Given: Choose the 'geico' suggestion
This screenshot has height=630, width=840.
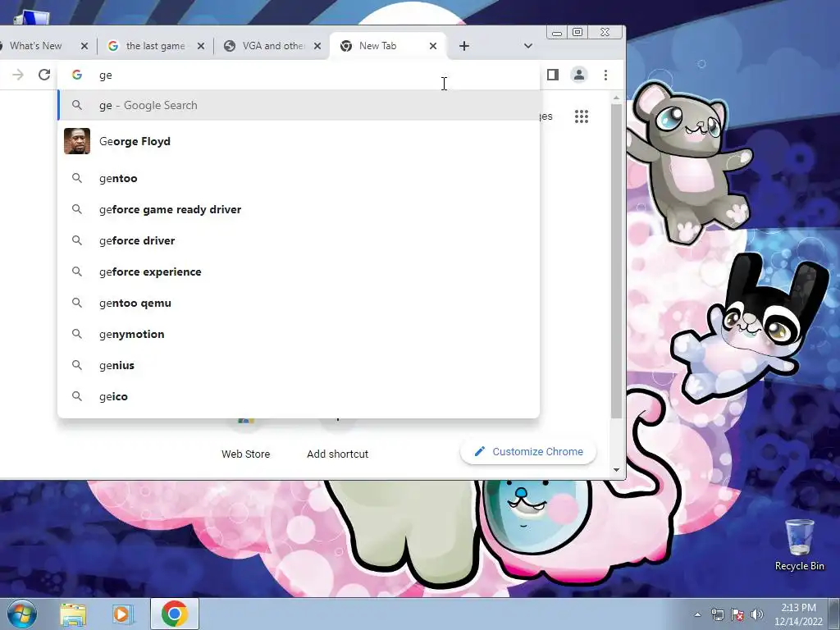Looking at the screenshot, I should (x=299, y=396).
